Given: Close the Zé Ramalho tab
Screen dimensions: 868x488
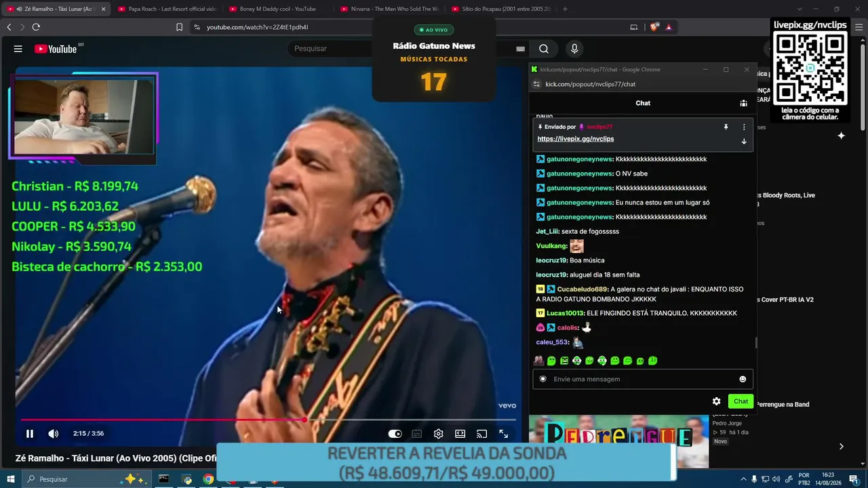Looking at the screenshot, I should (103, 9).
